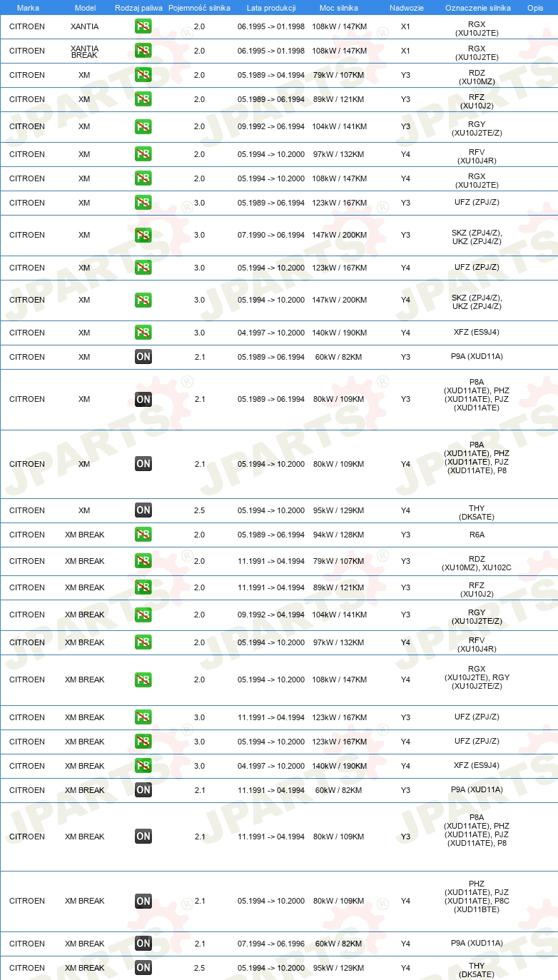Click petrol icon in XANTIA row without BREAK
This screenshot has height=980, width=558.
pos(143,26)
